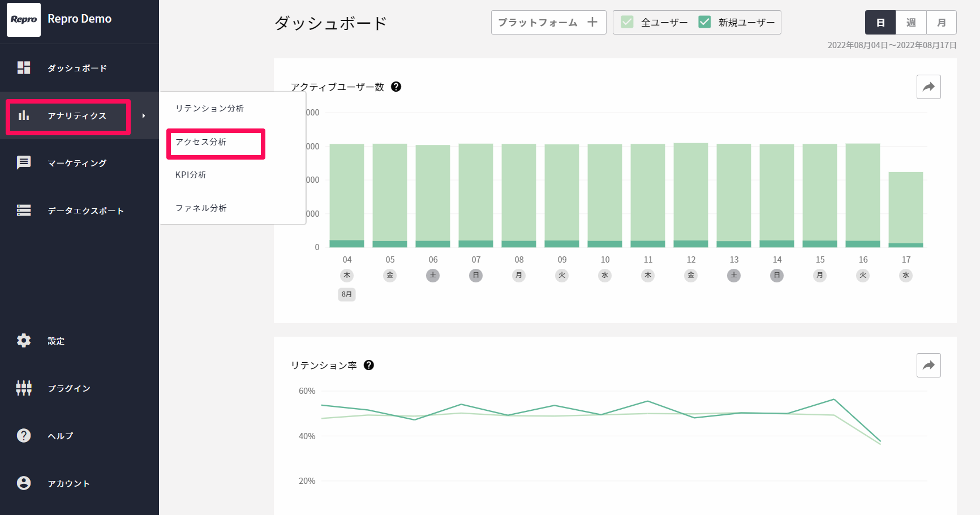Click the date label 06 on axis
This screenshot has height=515, width=980.
433,260
